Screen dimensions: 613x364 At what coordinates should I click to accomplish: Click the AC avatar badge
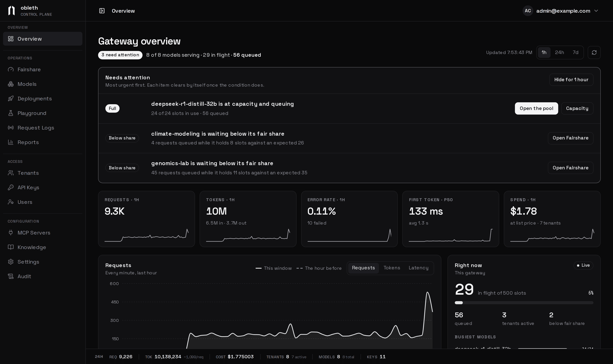(528, 11)
